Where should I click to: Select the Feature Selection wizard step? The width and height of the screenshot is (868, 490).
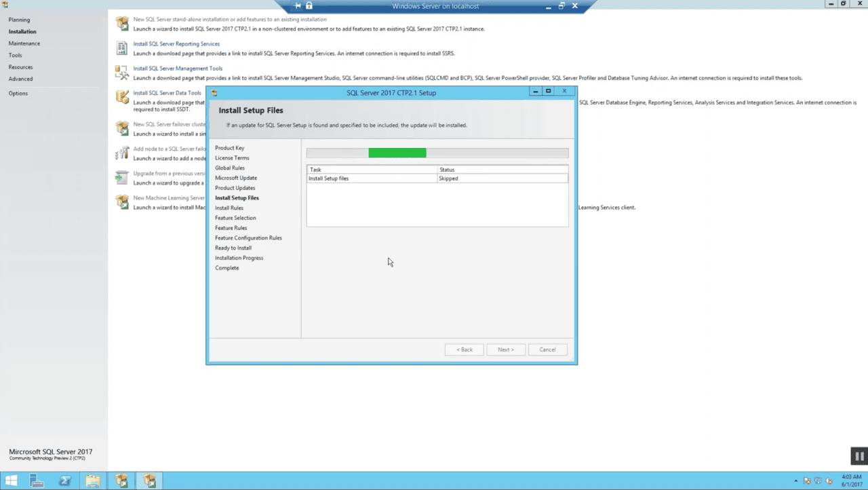tap(235, 218)
